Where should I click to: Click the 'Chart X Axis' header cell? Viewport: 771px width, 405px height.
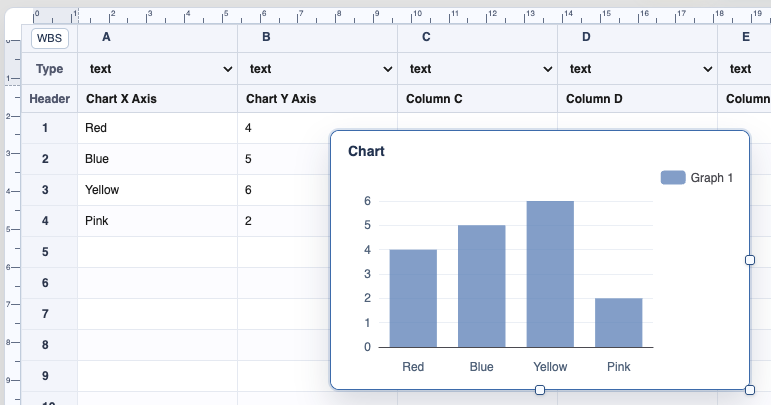click(x=157, y=99)
